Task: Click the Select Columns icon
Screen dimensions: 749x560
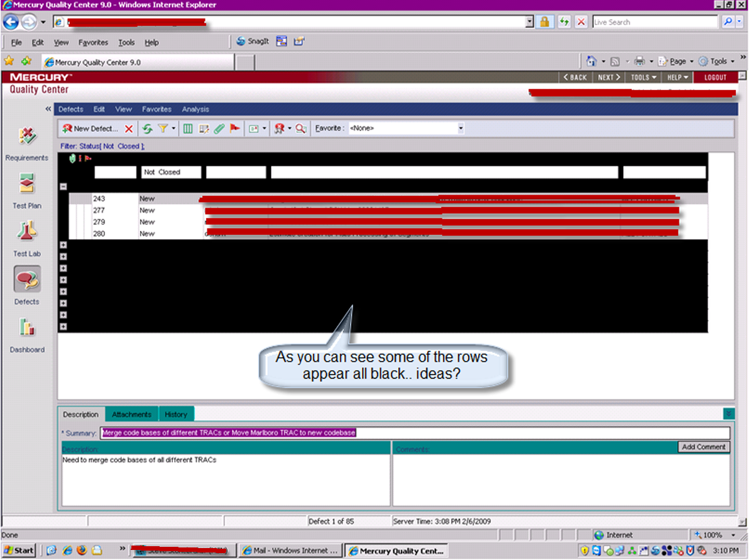Action: [x=188, y=128]
